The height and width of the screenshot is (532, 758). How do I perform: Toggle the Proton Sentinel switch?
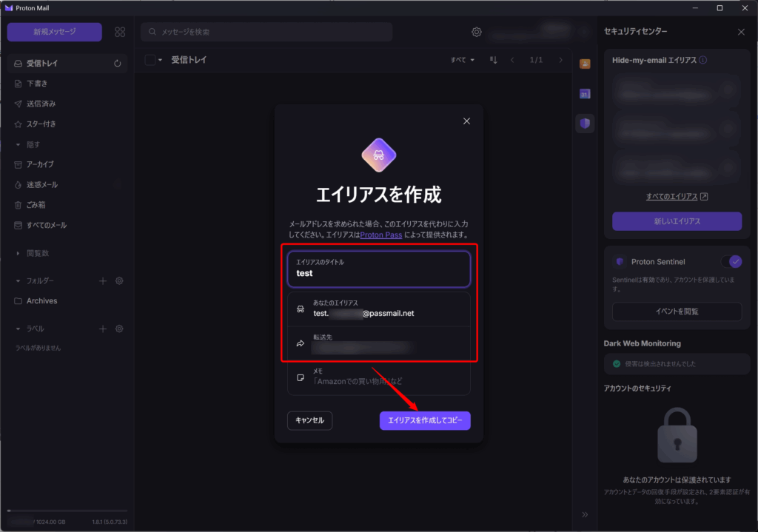coord(732,262)
